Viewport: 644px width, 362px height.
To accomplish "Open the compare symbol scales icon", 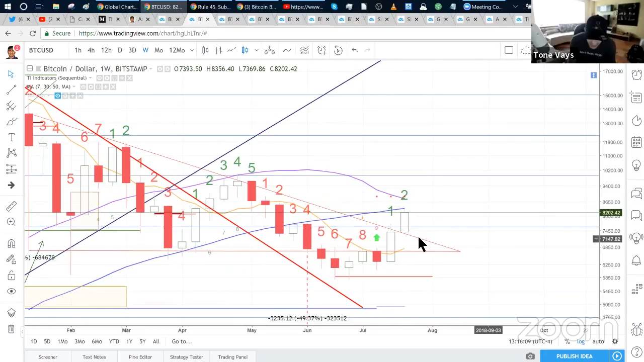I will 269,50.
